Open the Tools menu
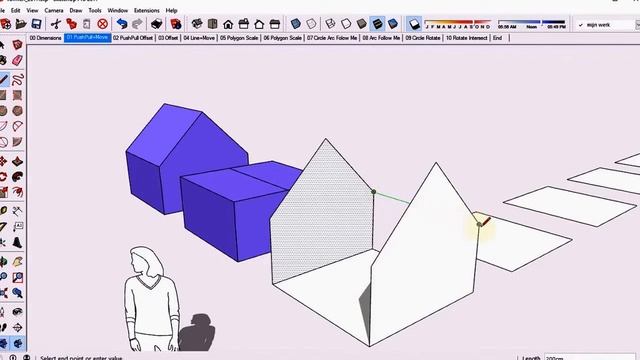The height and width of the screenshot is (360, 640). [x=95, y=10]
